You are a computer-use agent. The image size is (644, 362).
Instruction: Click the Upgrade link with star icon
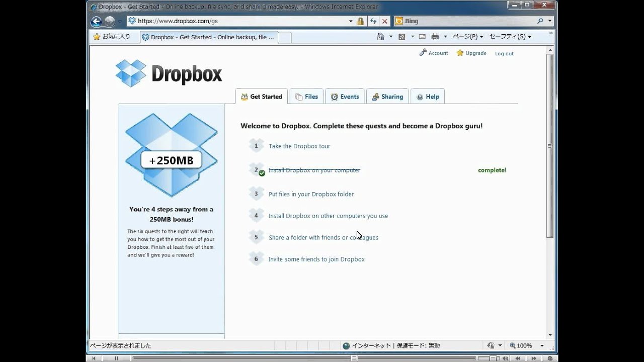point(471,53)
